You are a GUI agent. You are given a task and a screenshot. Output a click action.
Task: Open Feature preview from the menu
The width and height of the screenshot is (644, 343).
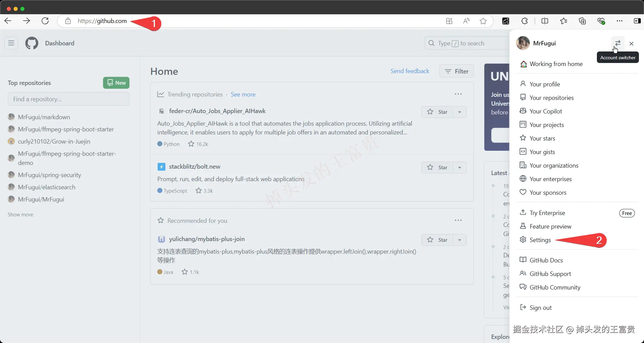[577, 226]
